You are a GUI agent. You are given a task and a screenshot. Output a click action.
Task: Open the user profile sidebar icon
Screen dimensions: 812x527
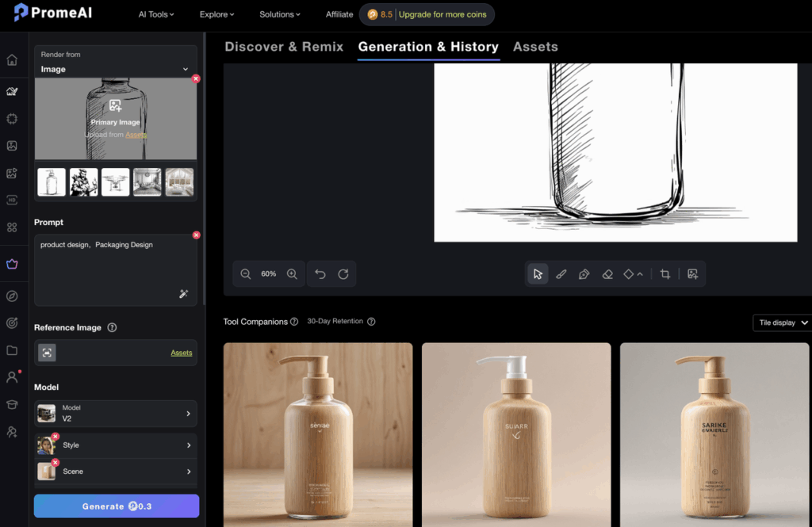pyautogui.click(x=12, y=377)
